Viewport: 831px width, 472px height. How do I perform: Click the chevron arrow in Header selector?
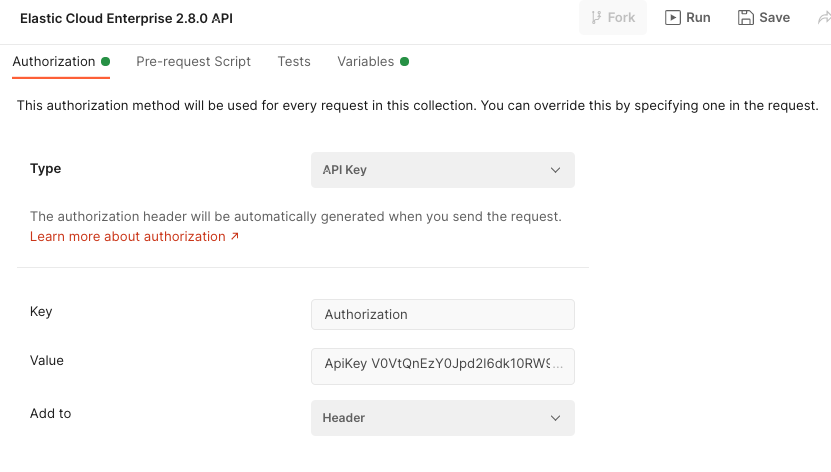pyautogui.click(x=556, y=418)
